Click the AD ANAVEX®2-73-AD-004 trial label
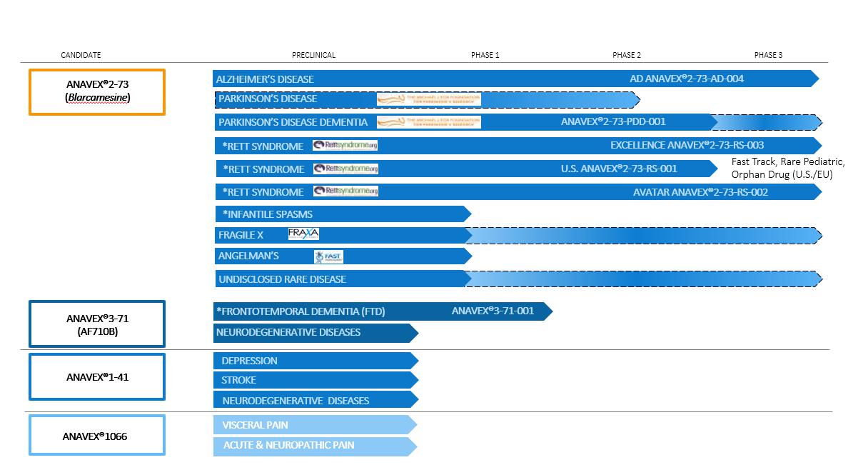 click(686, 79)
